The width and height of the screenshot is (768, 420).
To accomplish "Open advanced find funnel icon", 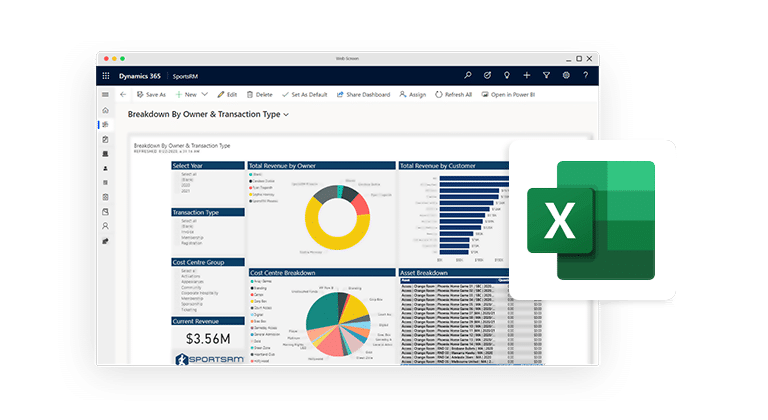I will [x=546, y=75].
